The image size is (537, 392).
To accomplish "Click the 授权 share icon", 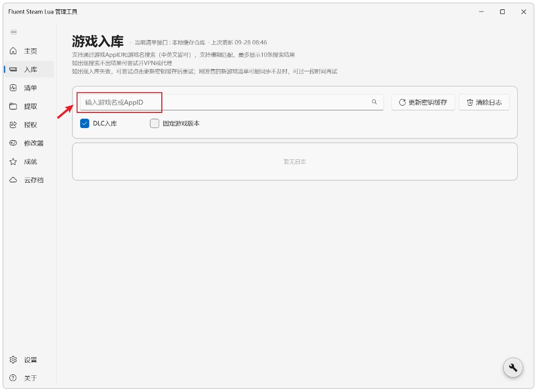I will click(13, 125).
